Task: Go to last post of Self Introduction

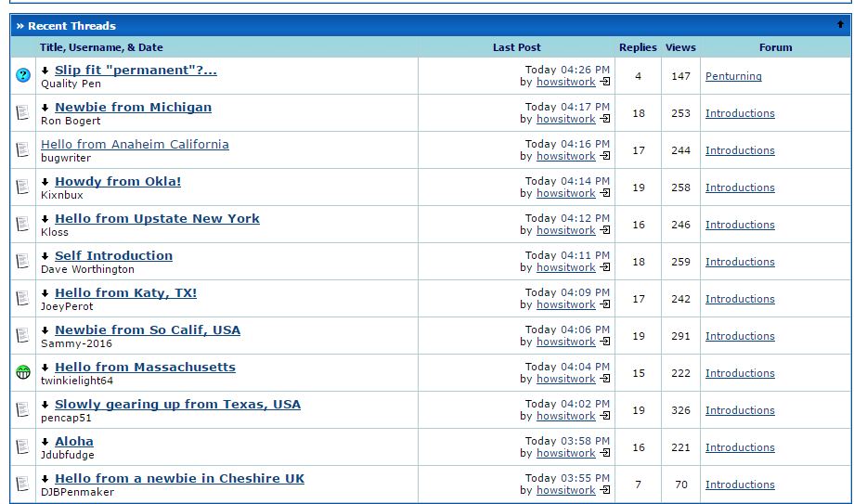Action: tap(605, 267)
